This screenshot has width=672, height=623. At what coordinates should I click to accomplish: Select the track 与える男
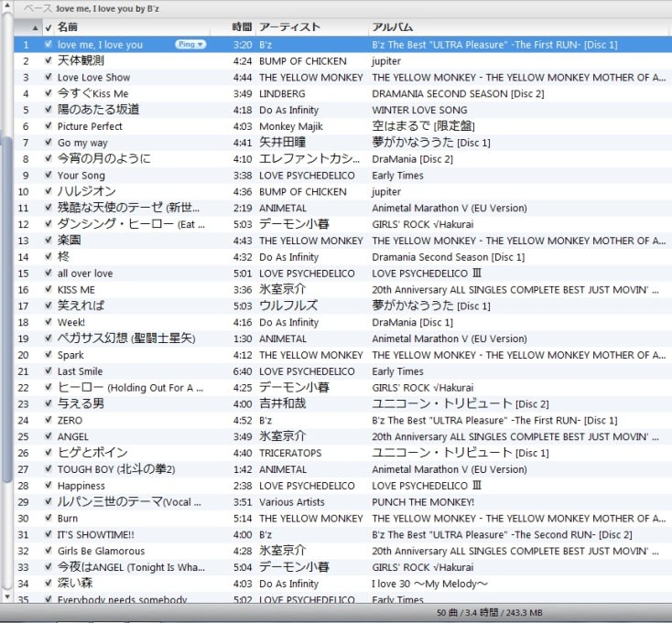pyautogui.click(x=81, y=403)
